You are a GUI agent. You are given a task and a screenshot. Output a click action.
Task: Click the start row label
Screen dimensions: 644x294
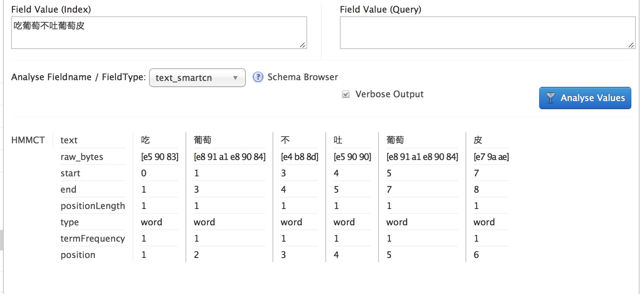coord(70,173)
